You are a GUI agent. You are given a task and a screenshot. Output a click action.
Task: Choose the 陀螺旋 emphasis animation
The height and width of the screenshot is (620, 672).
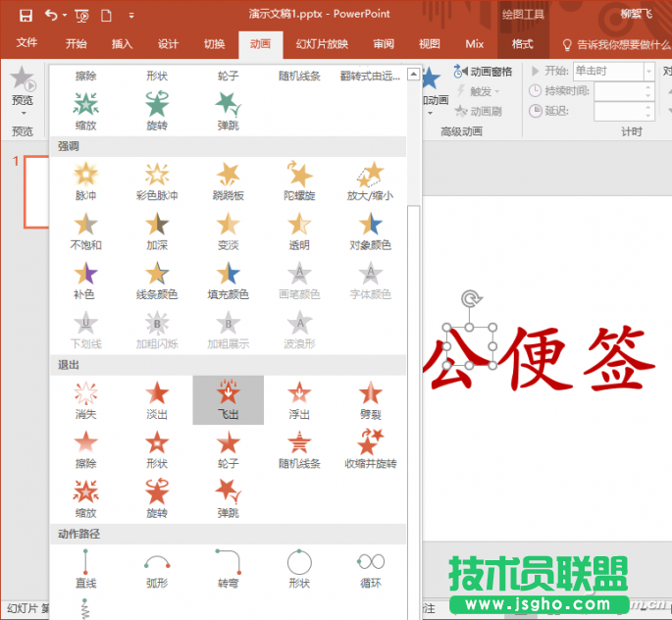click(x=299, y=181)
